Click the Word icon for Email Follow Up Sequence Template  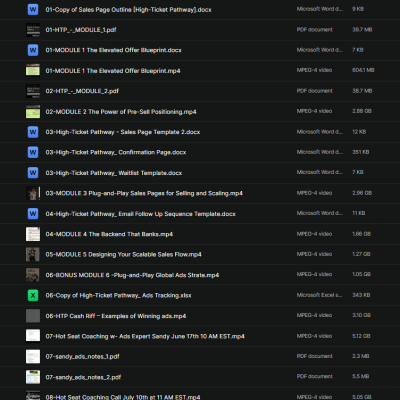point(33,214)
